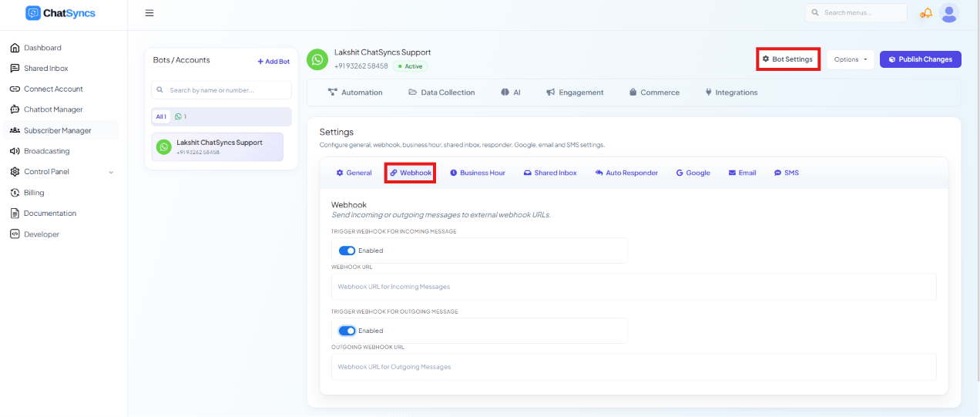
Task: Open the Business Hour tab
Action: pos(478,173)
